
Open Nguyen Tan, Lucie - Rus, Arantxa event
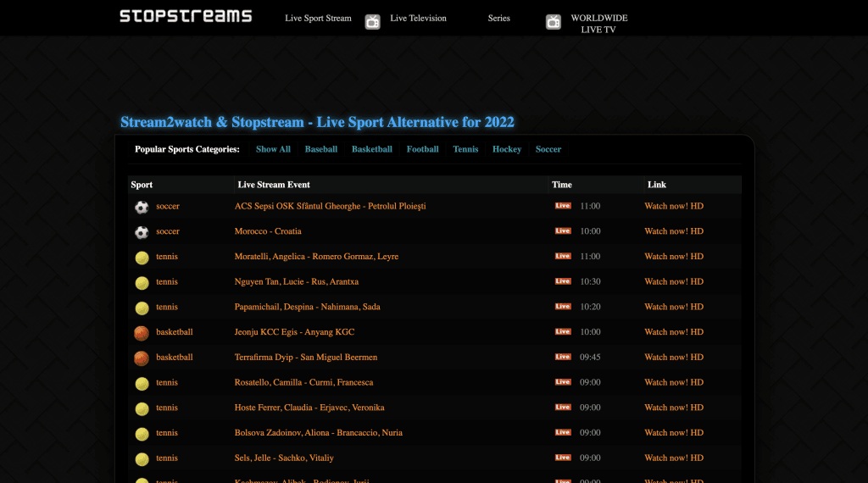click(x=297, y=282)
